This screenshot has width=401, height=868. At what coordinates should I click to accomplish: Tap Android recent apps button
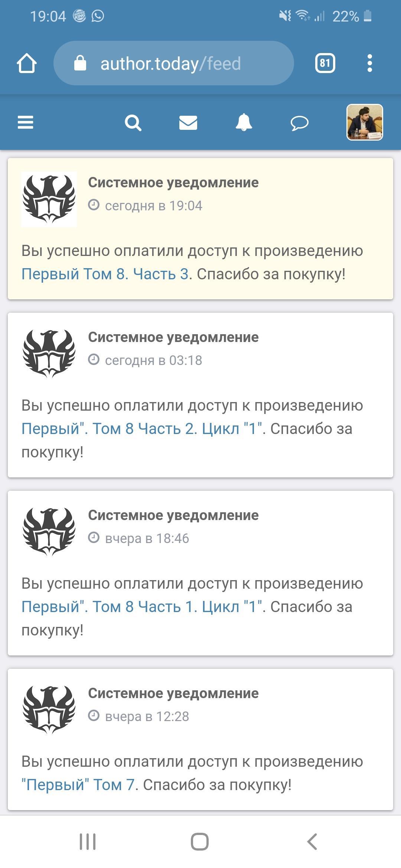point(88,842)
